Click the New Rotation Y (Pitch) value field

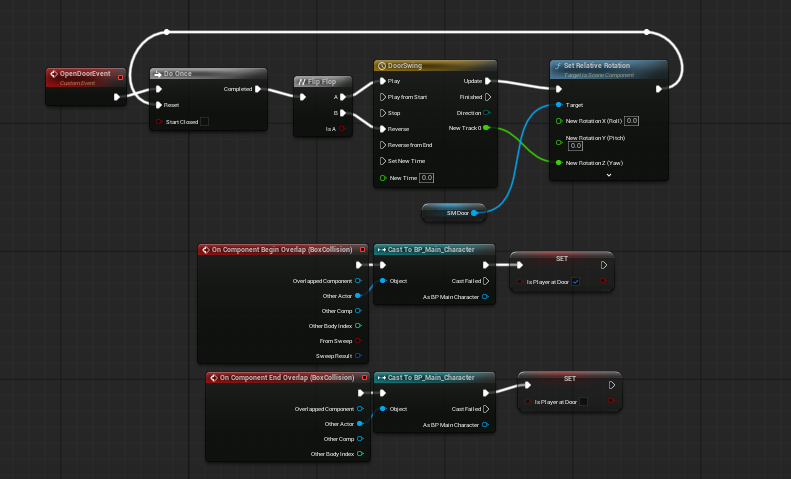click(x=576, y=146)
